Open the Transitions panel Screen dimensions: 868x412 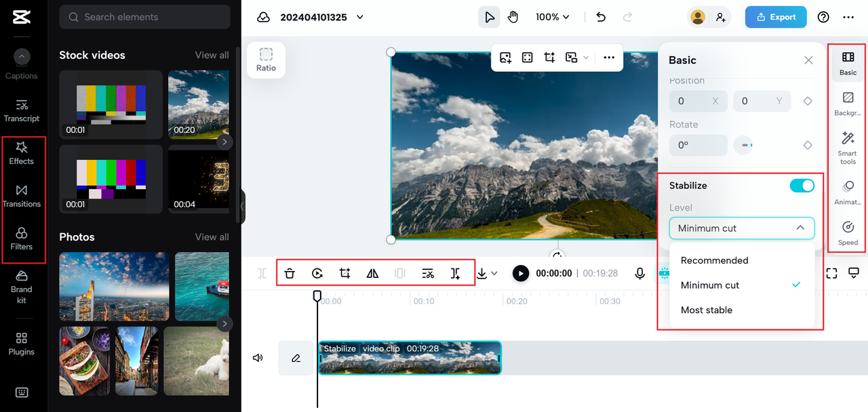point(22,197)
